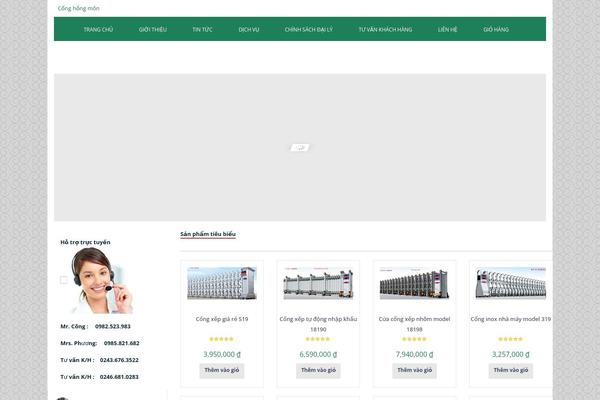
Task: Open Cổng xếp tự động nhập khẩu image
Action: [x=318, y=283]
